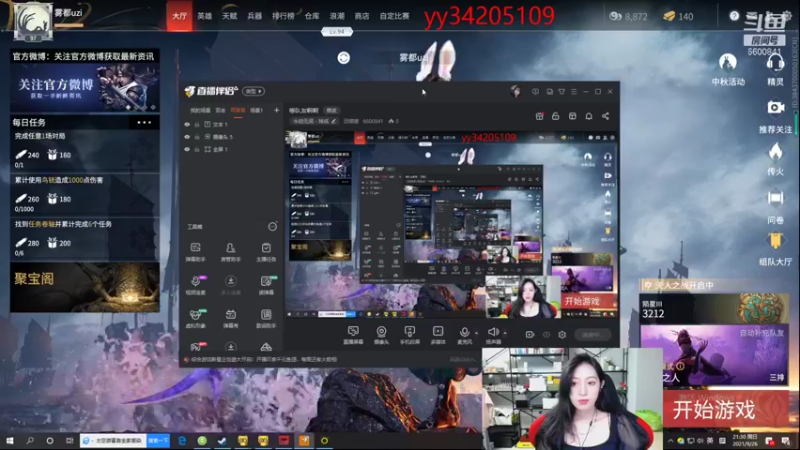800x450 pixels.
Task: Open the 读弹幕 tool
Action: click(x=266, y=285)
